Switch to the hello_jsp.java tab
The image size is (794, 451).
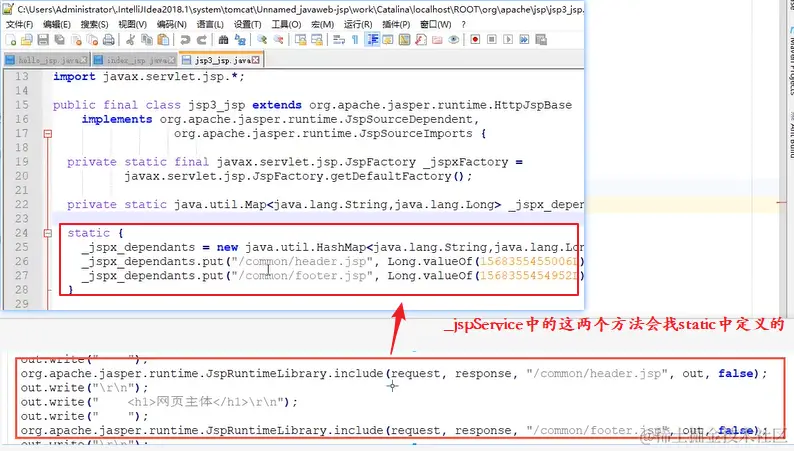(46, 60)
